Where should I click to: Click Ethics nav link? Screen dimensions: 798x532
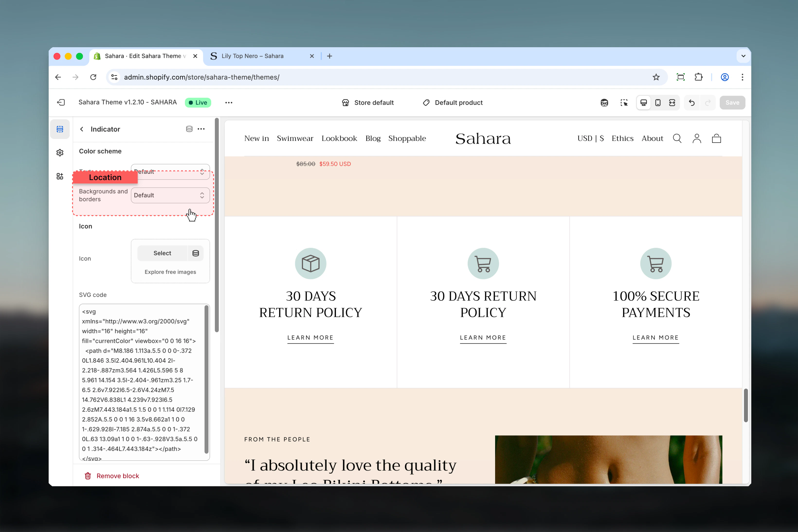point(622,138)
